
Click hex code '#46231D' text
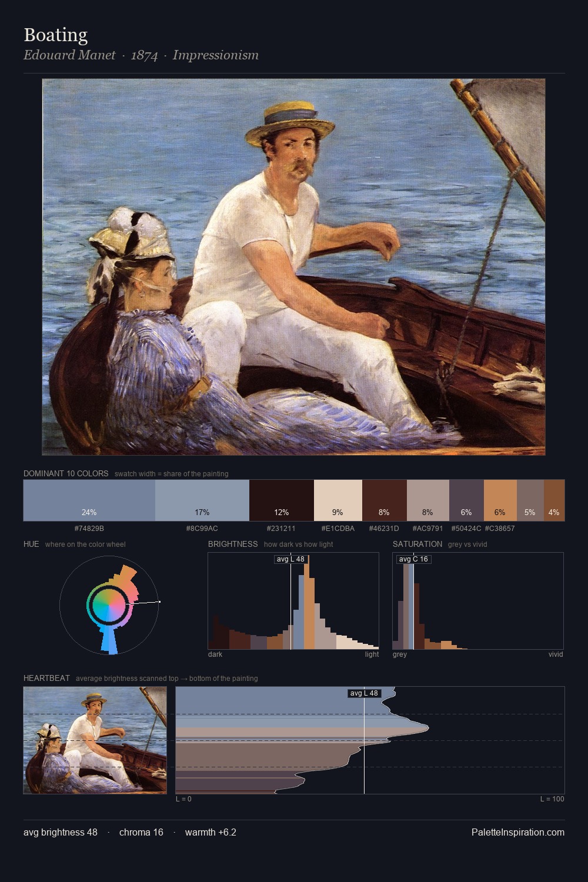[x=384, y=529]
